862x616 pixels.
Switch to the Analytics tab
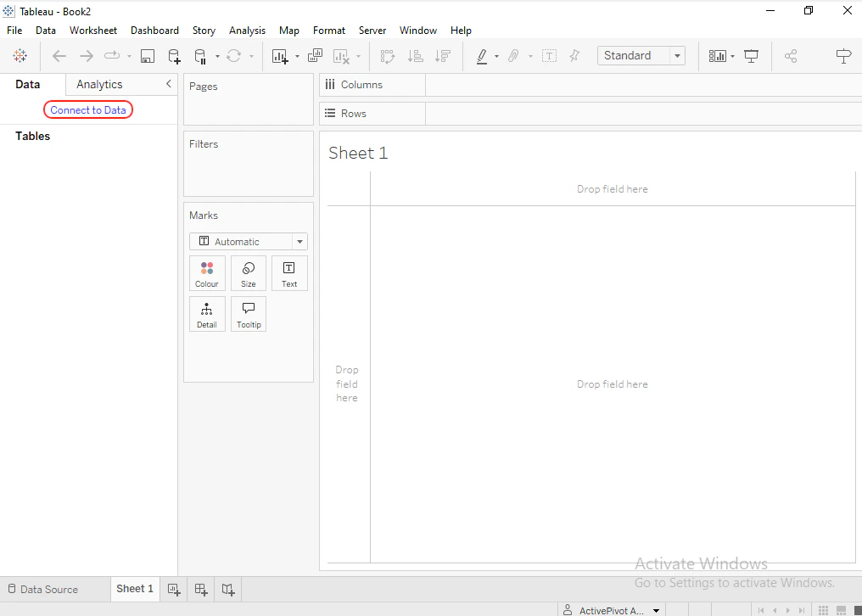[x=99, y=84]
